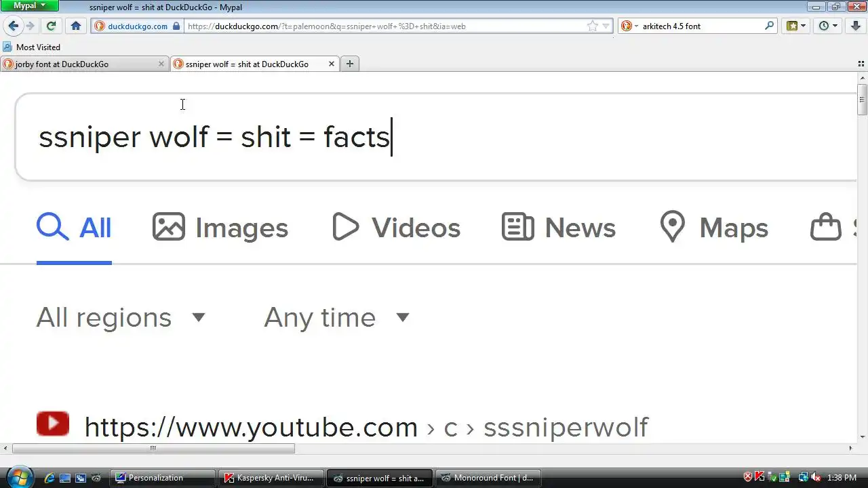Expand the All regions dropdown
The image size is (868, 488).
[x=121, y=317]
